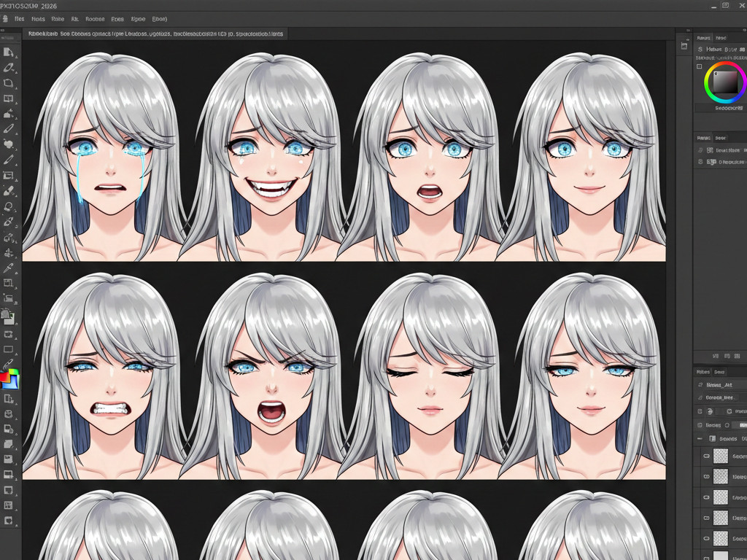Open the collapsed panel icon in the narrow dock
Viewport: 747px width, 560px height.
[684, 46]
